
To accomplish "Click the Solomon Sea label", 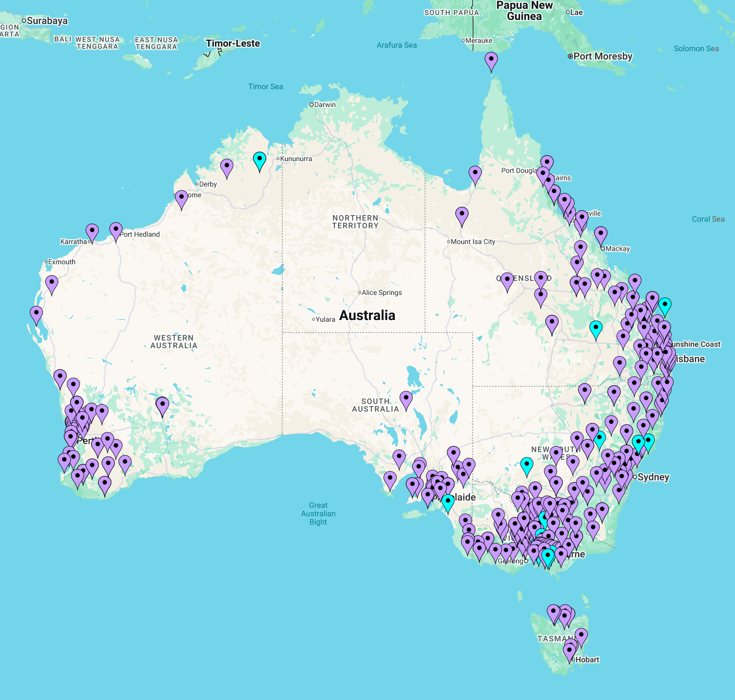I will [696, 48].
